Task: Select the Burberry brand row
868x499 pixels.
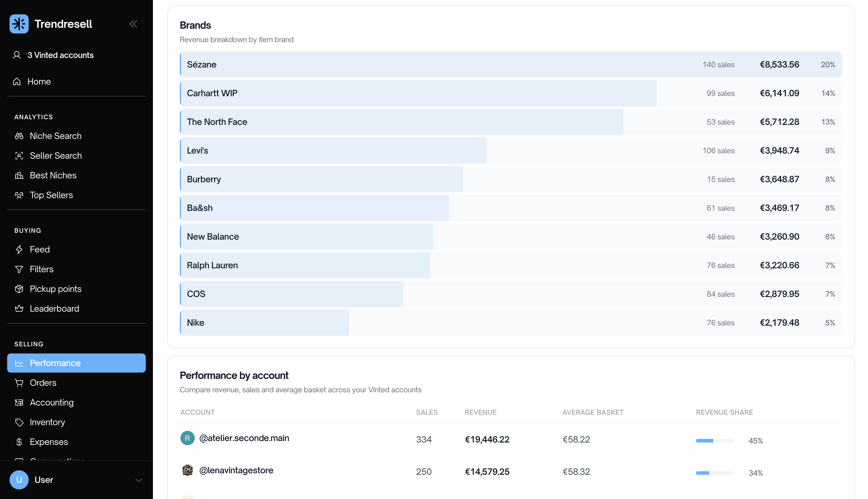Action: pos(511,179)
